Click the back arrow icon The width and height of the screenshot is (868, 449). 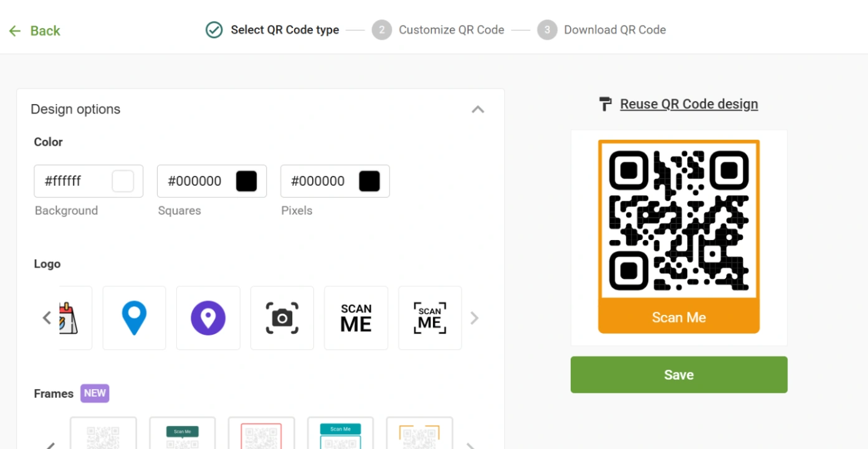14,30
